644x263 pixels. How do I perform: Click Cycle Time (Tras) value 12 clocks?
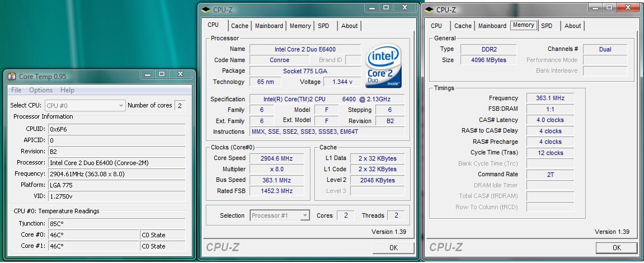pyautogui.click(x=551, y=153)
